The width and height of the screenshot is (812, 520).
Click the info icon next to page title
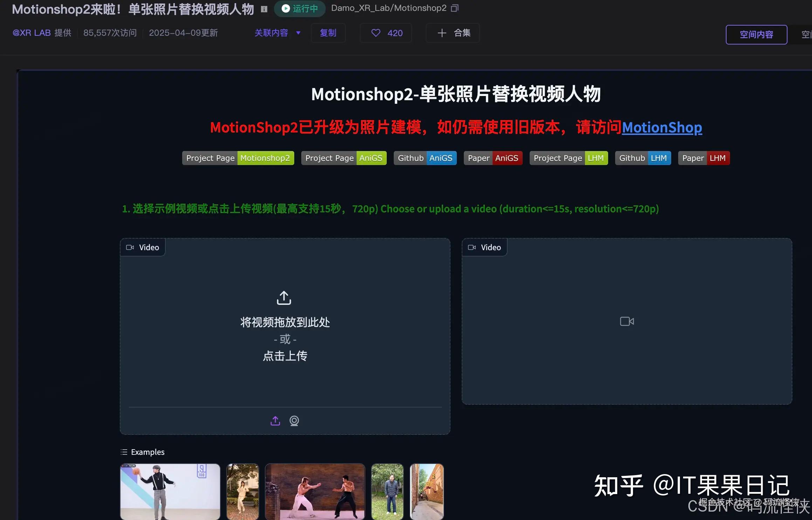[x=264, y=9]
